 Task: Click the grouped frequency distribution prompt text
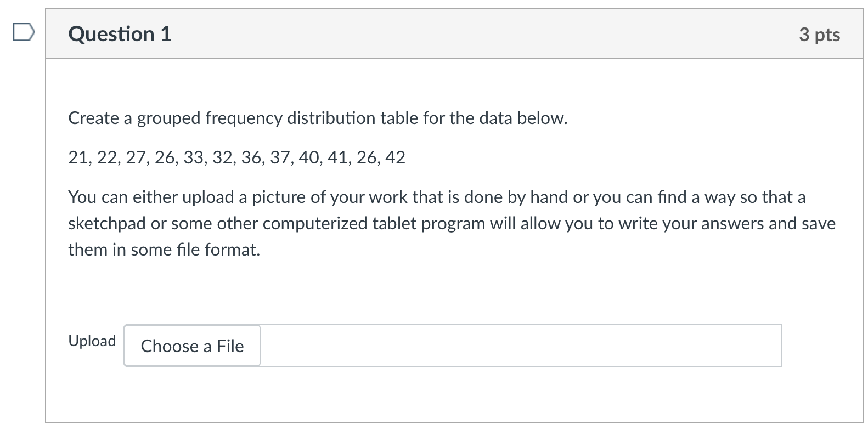(317, 117)
